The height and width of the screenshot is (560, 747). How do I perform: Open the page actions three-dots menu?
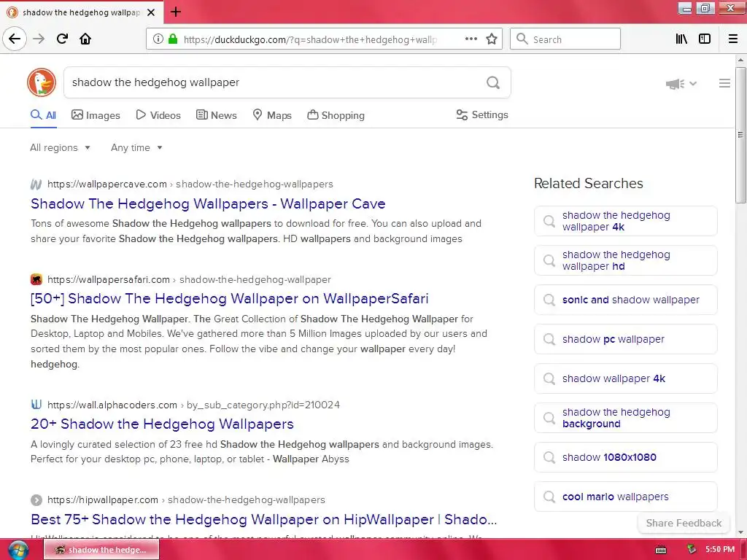click(x=471, y=39)
